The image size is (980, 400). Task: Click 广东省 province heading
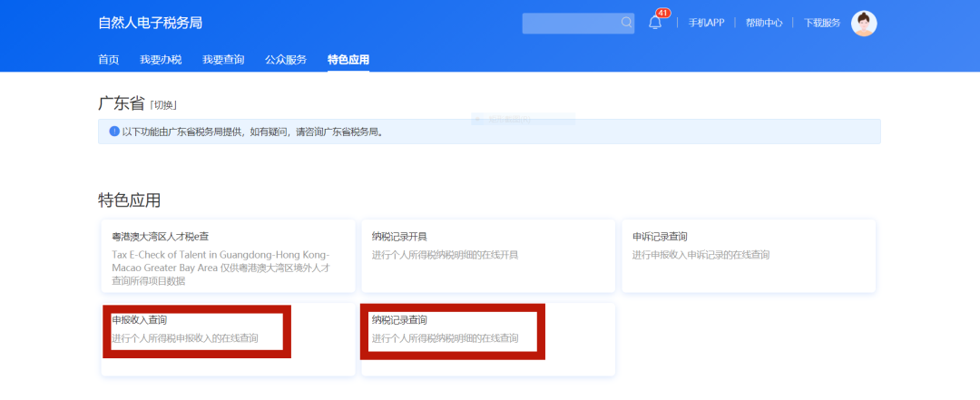click(x=122, y=103)
